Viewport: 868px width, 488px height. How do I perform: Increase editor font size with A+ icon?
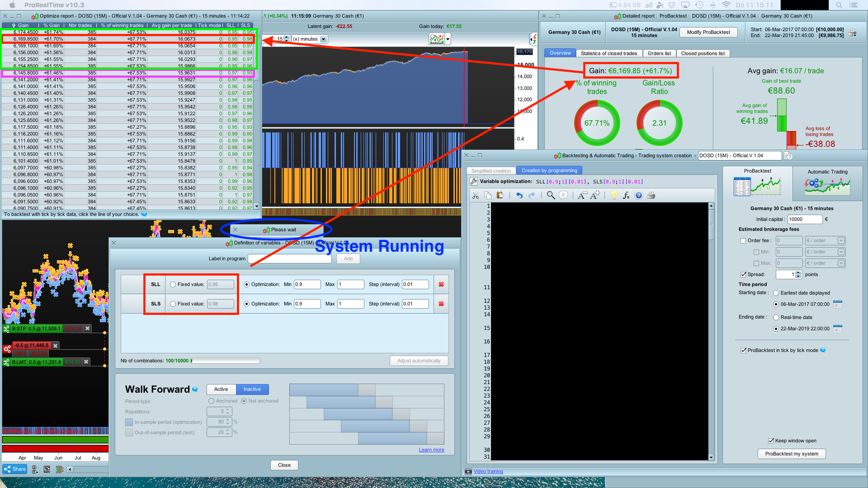pyautogui.click(x=595, y=195)
